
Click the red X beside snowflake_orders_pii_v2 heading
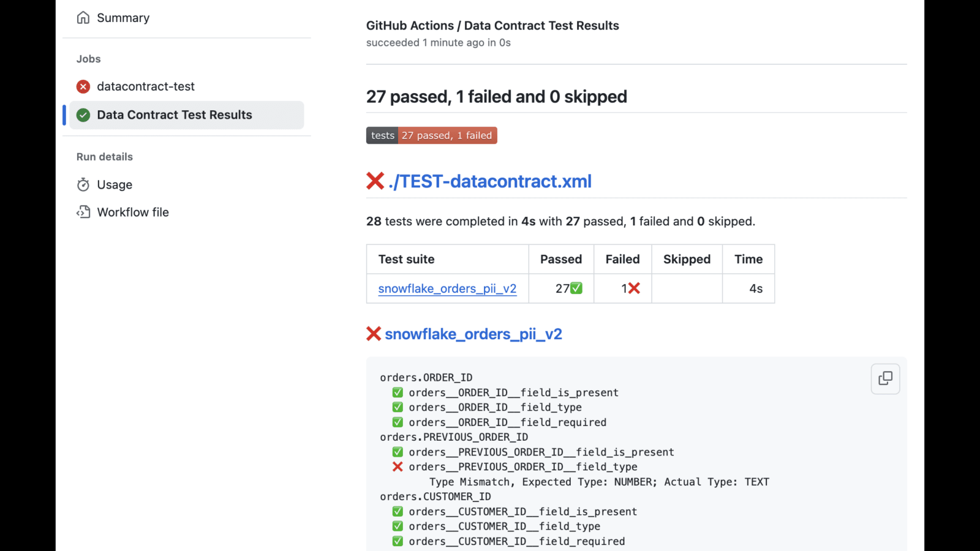coord(374,334)
